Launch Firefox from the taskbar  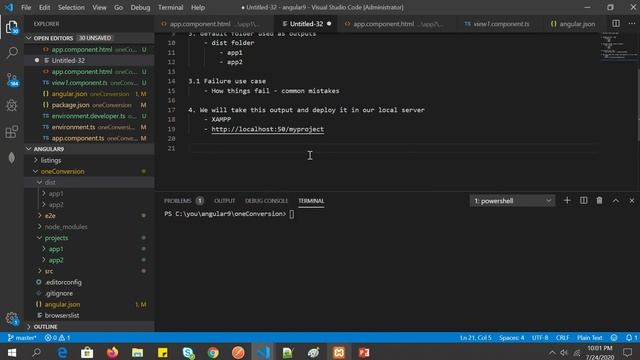(x=112, y=352)
